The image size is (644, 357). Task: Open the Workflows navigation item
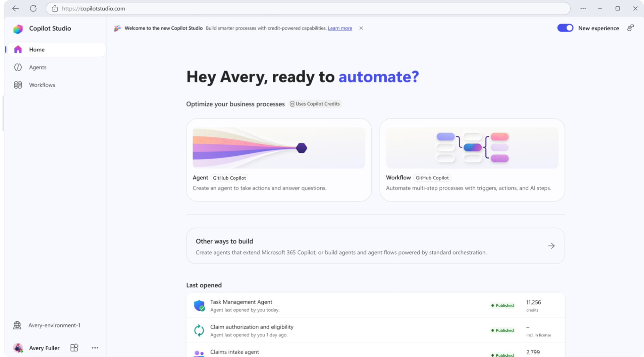tap(56, 85)
